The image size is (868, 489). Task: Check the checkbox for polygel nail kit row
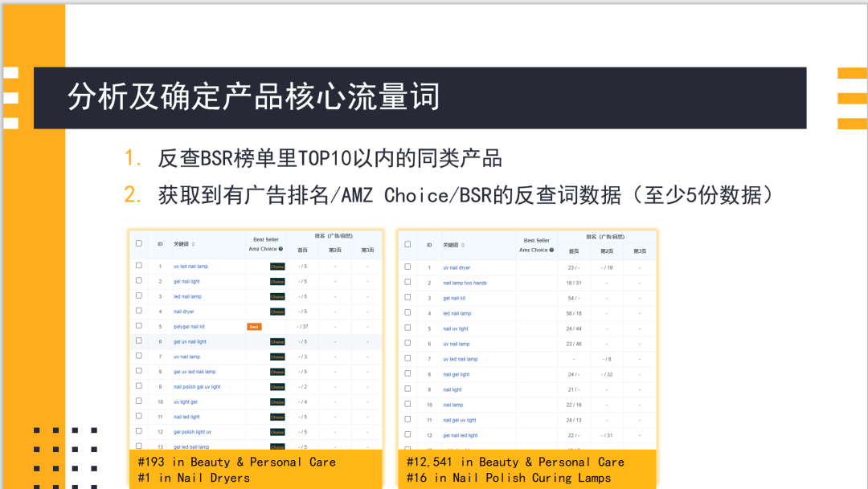point(137,326)
